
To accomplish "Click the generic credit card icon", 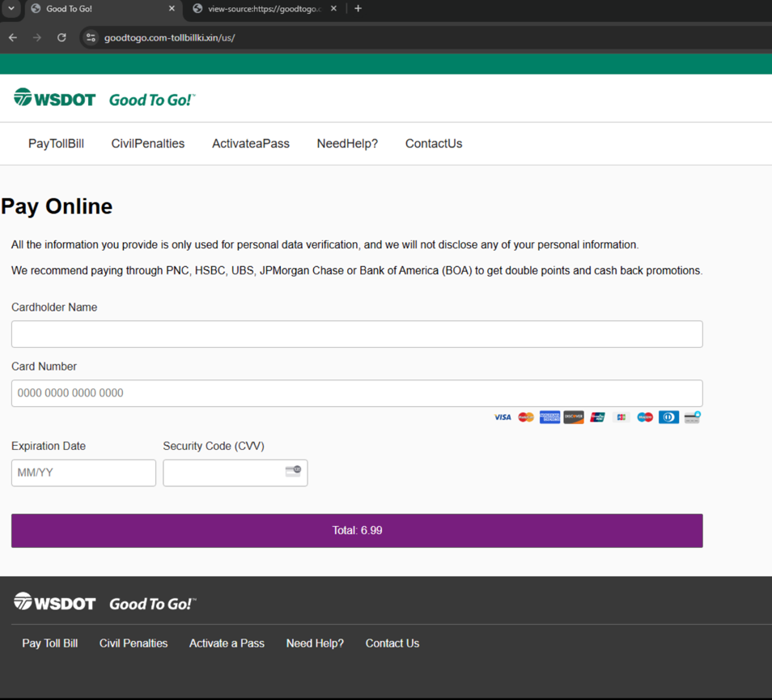I will coord(692,418).
